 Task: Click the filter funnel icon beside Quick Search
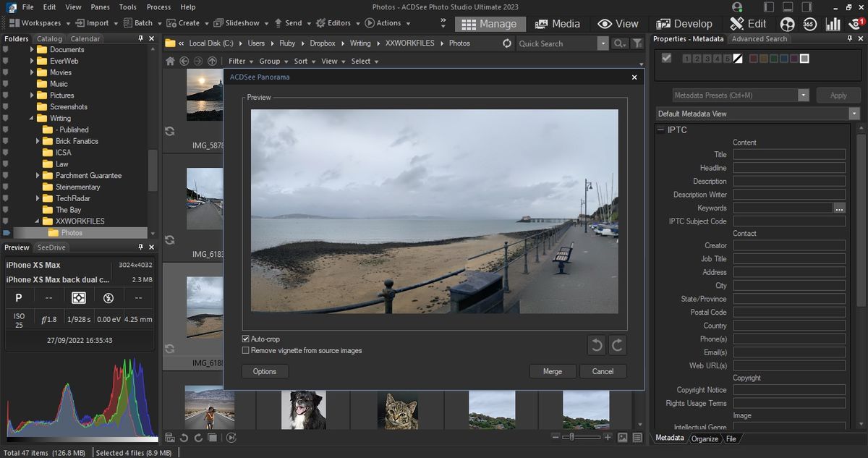tap(637, 43)
